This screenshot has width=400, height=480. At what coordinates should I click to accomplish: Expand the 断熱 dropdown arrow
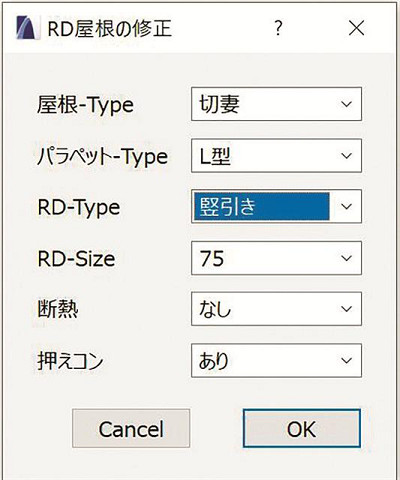[347, 309]
